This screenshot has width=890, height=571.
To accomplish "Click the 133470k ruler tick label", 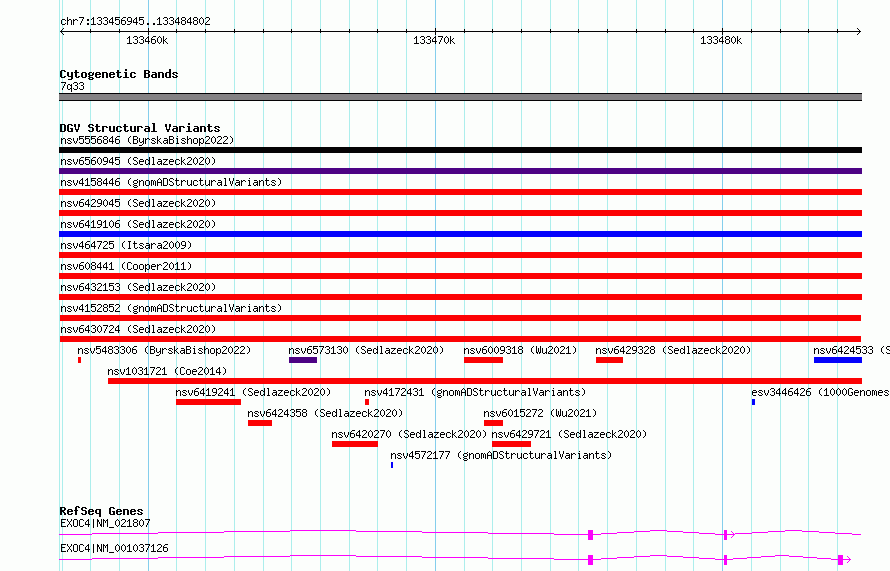I will coord(434,40).
